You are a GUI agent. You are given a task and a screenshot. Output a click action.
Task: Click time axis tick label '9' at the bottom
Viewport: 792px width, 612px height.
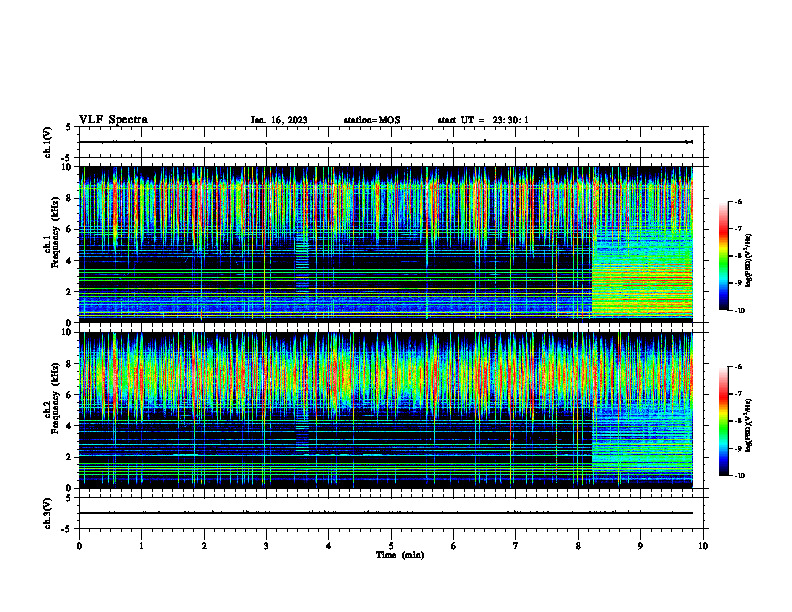[x=640, y=546]
